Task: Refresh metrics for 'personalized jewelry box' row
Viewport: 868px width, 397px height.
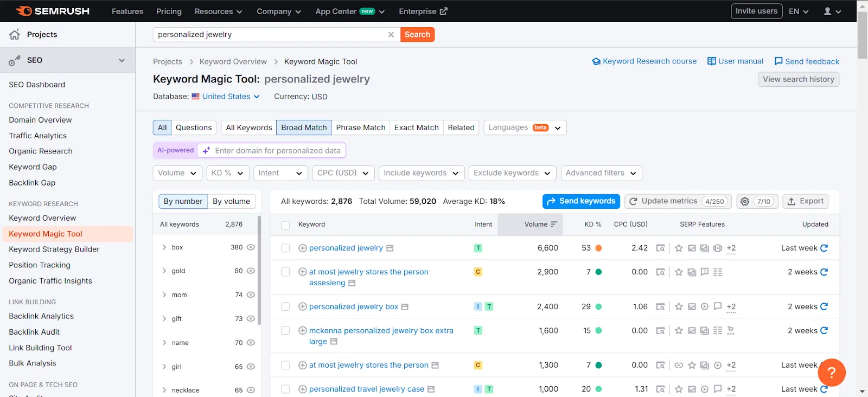Action: point(824,306)
